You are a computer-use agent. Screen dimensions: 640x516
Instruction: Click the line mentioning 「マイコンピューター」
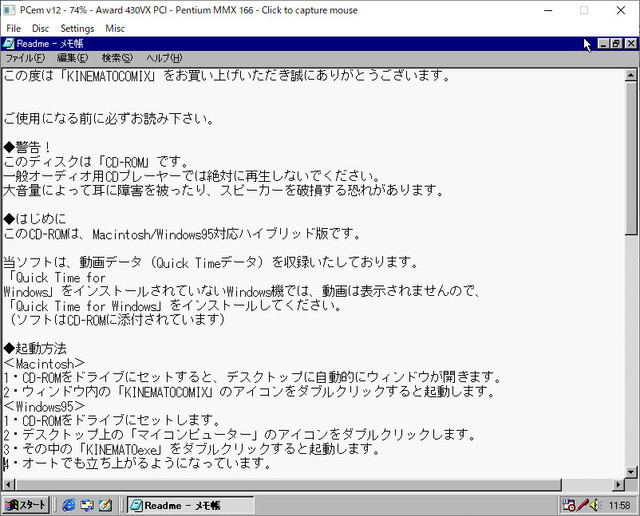coord(240,435)
